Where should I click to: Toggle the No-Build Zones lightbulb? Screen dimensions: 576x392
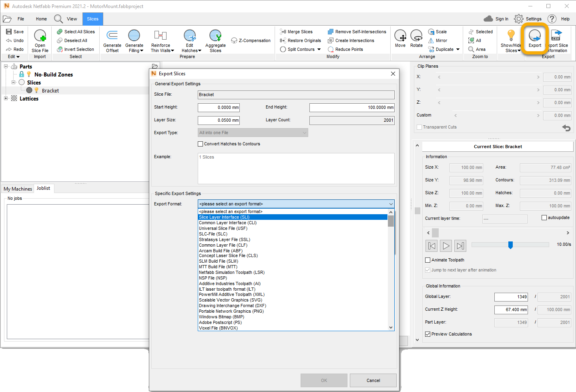pos(29,74)
